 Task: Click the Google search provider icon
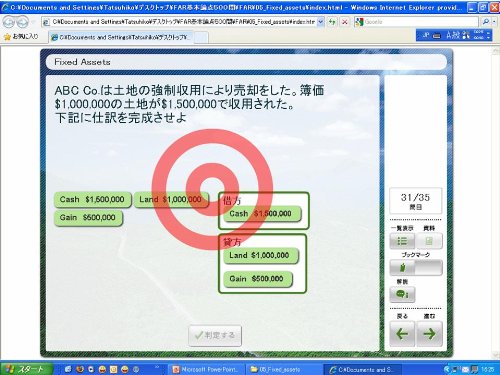[359, 22]
